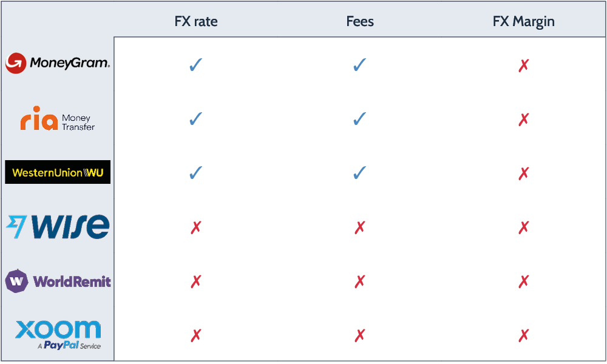Click Ria's FX Margin cross mark
Screen dimensions: 607x364
tap(523, 120)
